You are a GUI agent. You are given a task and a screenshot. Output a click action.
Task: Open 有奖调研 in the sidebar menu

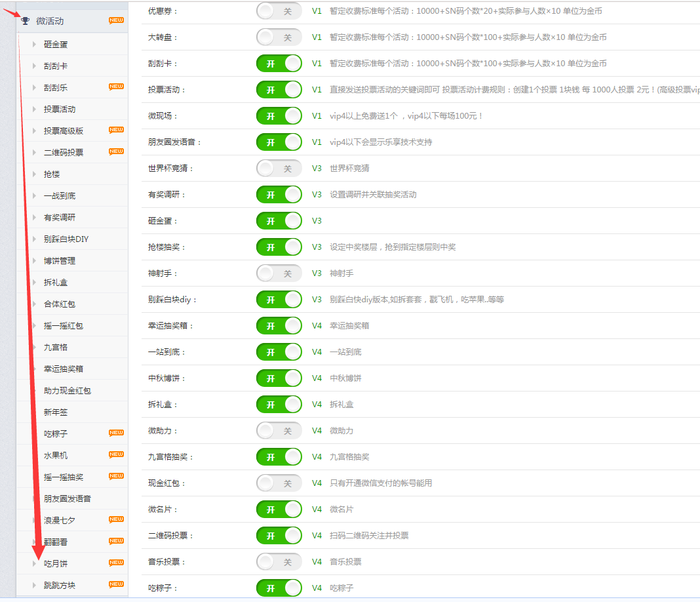pyautogui.click(x=60, y=218)
